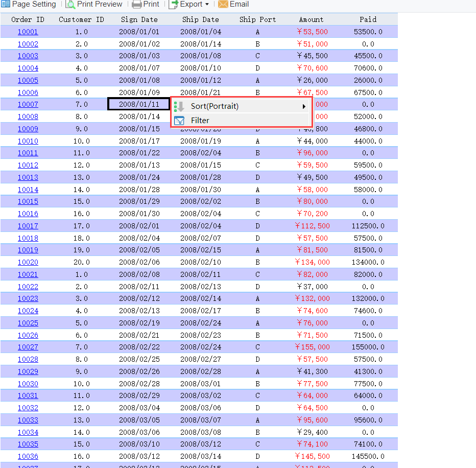Screen dimensions: 476x468
Task: Open order 10001 link
Action: (28, 32)
